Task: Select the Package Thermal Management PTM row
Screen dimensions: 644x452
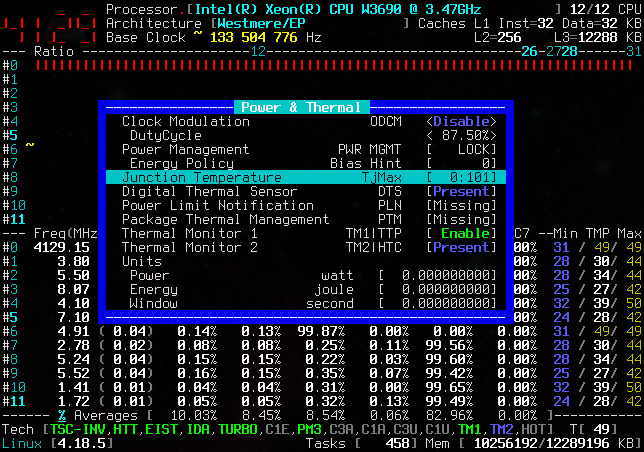Action: pos(306,219)
